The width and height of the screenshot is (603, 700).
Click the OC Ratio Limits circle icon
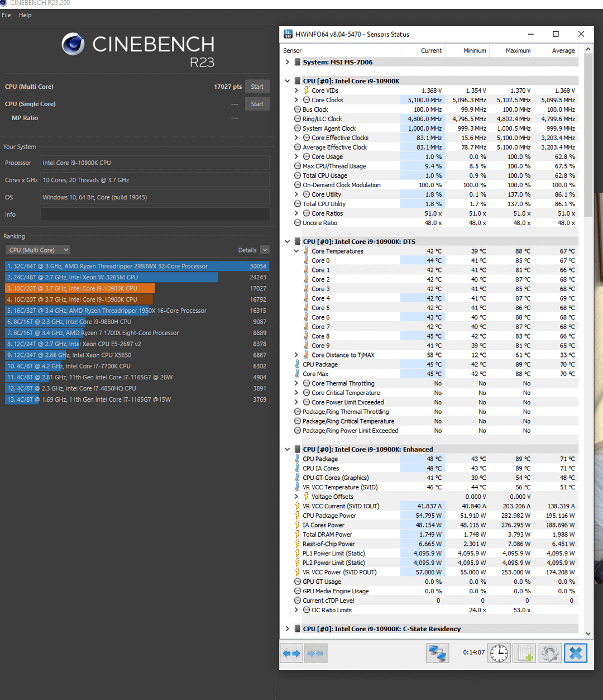pos(307,610)
